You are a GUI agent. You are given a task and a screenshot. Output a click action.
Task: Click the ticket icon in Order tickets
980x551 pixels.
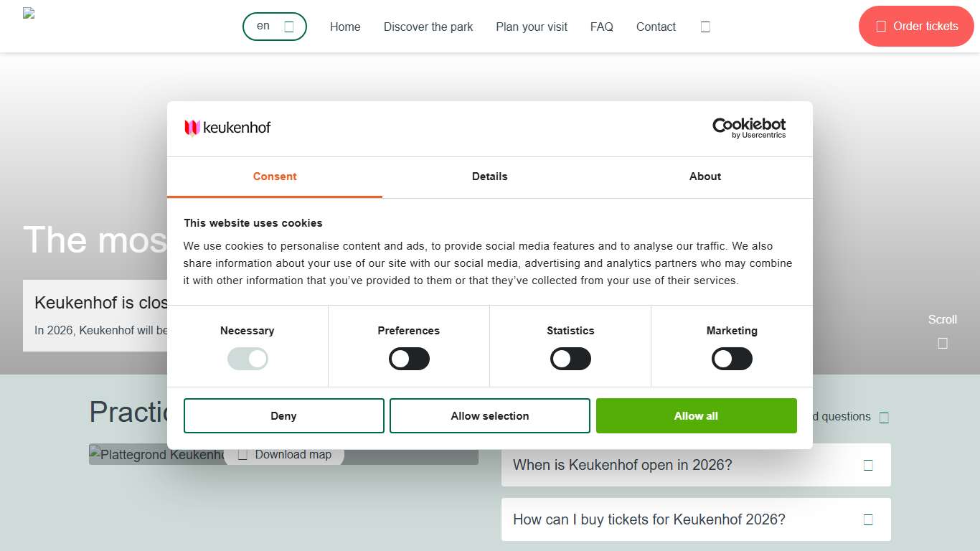(x=881, y=27)
